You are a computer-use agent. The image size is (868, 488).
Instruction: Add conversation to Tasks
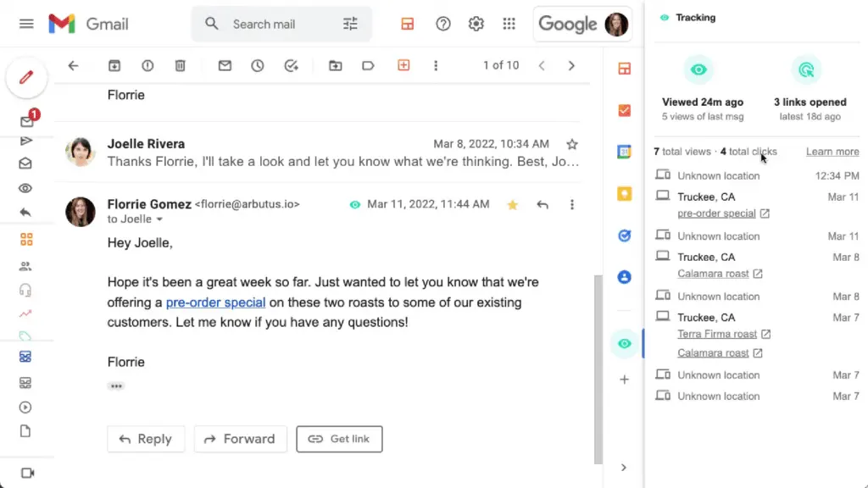pyautogui.click(x=292, y=66)
